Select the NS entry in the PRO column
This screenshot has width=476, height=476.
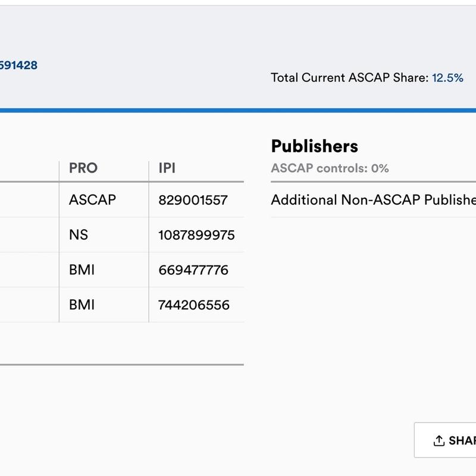[x=79, y=236]
